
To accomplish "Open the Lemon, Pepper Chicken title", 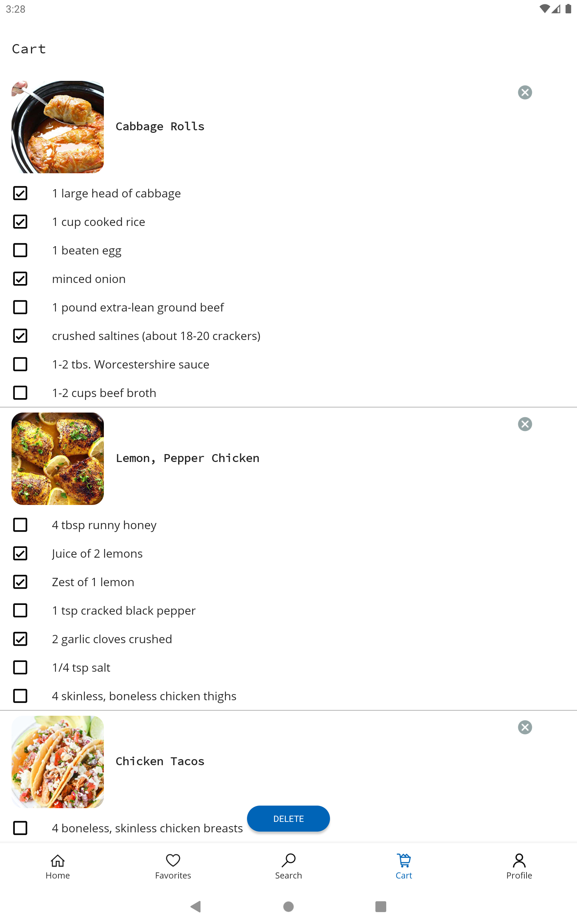I will point(188,458).
